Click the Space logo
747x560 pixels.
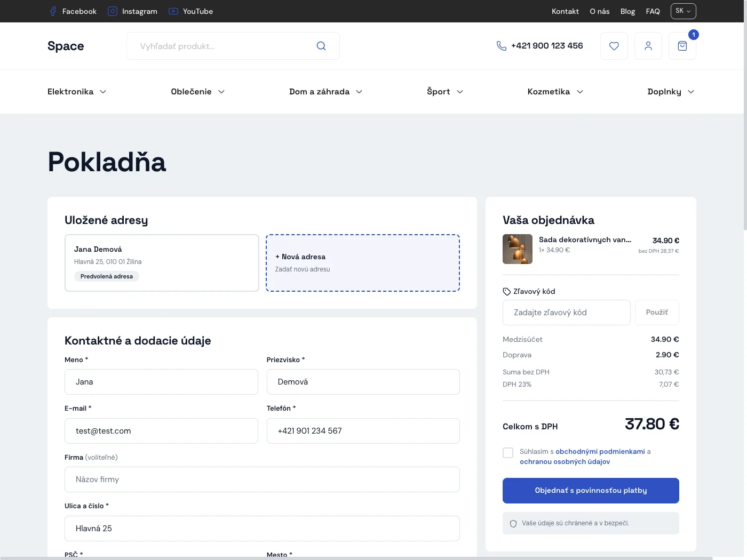click(x=66, y=46)
